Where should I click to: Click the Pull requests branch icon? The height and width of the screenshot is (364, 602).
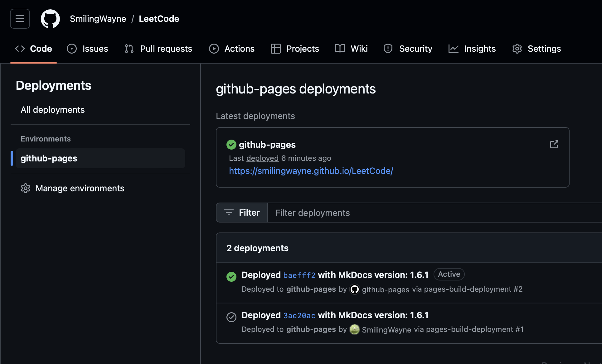tap(129, 49)
